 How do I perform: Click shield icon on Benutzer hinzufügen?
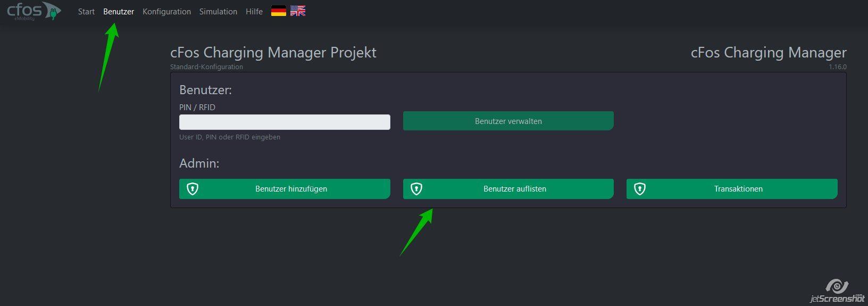coord(193,189)
